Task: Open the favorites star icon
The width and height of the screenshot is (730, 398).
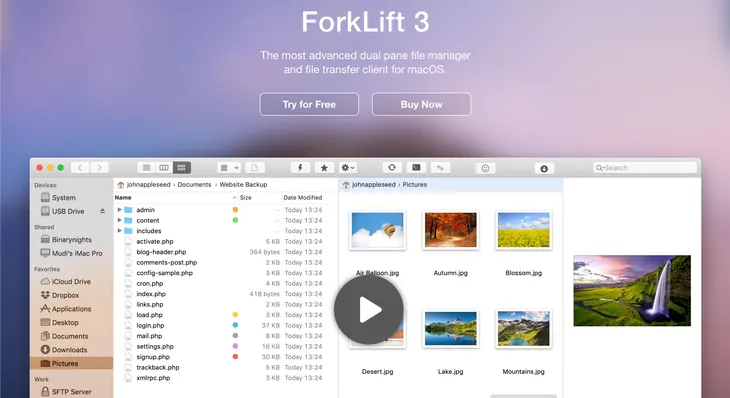Action: (324, 168)
